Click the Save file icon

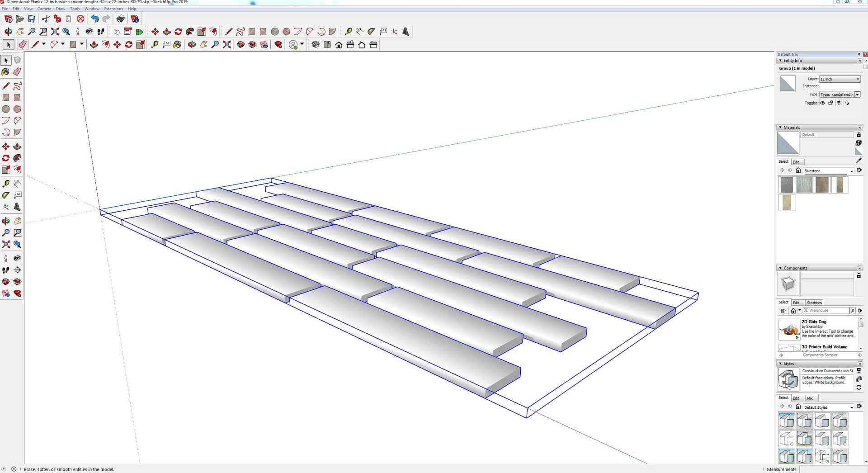(31, 19)
